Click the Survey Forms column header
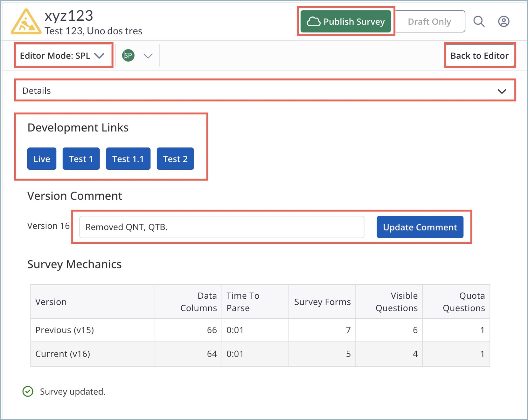 pos(322,302)
